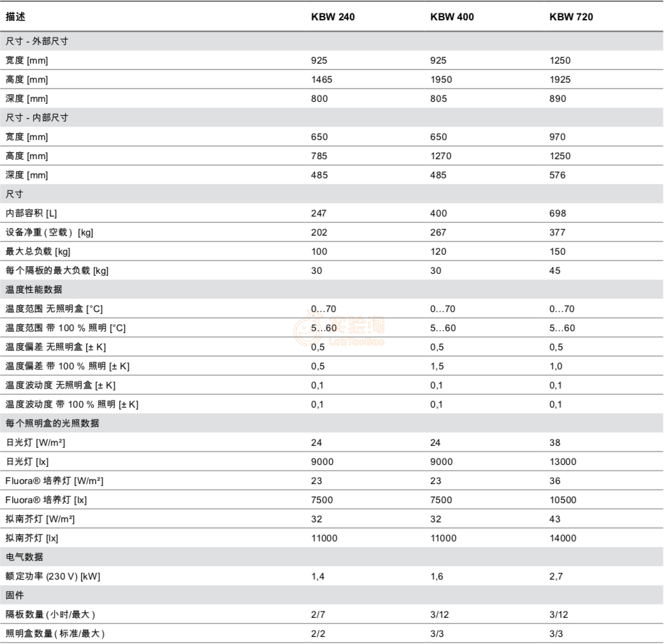This screenshot has width=664, height=644.
Task: Select the 尺寸 - 内部尺寸 section row
Action: (37, 118)
